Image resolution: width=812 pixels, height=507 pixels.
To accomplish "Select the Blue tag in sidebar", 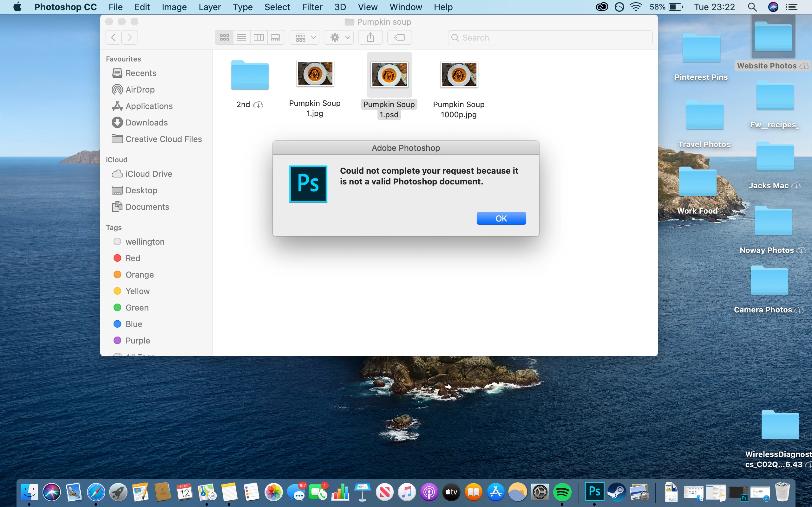I will 134,324.
